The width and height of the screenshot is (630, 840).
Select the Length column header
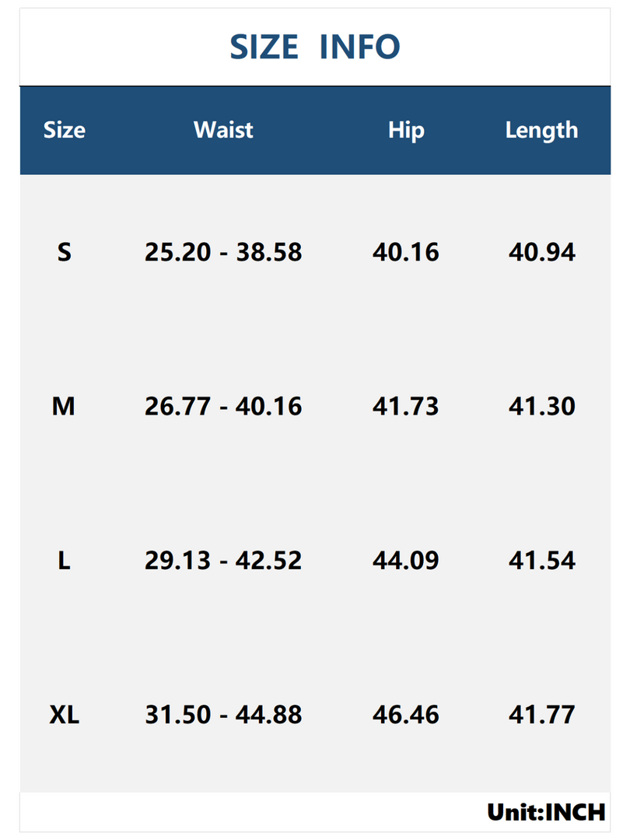click(541, 131)
